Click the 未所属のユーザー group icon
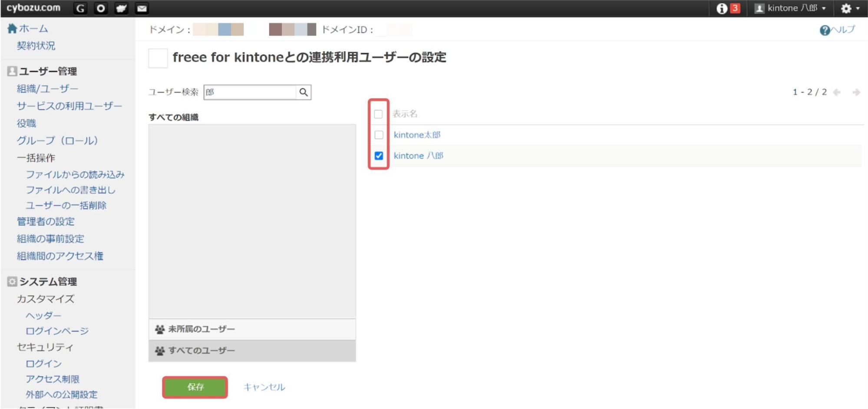 pyautogui.click(x=160, y=329)
